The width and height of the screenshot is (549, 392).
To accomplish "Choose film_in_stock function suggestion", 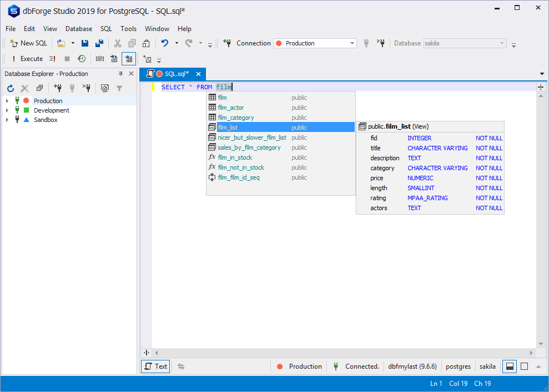I will click(x=281, y=157).
